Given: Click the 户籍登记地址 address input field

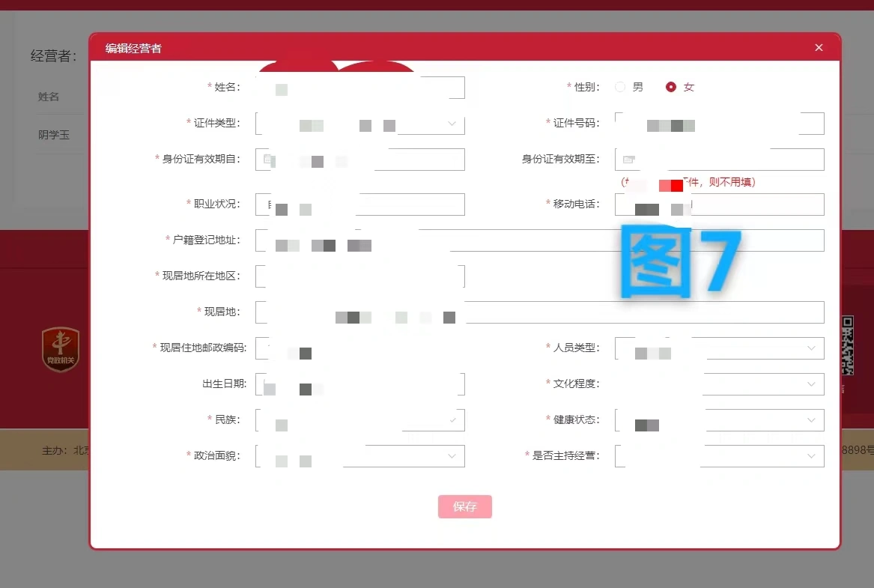Looking at the screenshot, I should point(539,240).
